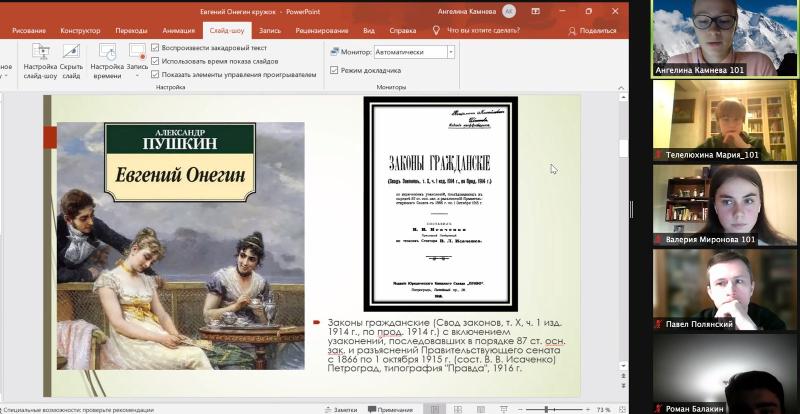Select the Евгений Онегин book cover image
This screenshot has width=800, height=414.
(181, 246)
